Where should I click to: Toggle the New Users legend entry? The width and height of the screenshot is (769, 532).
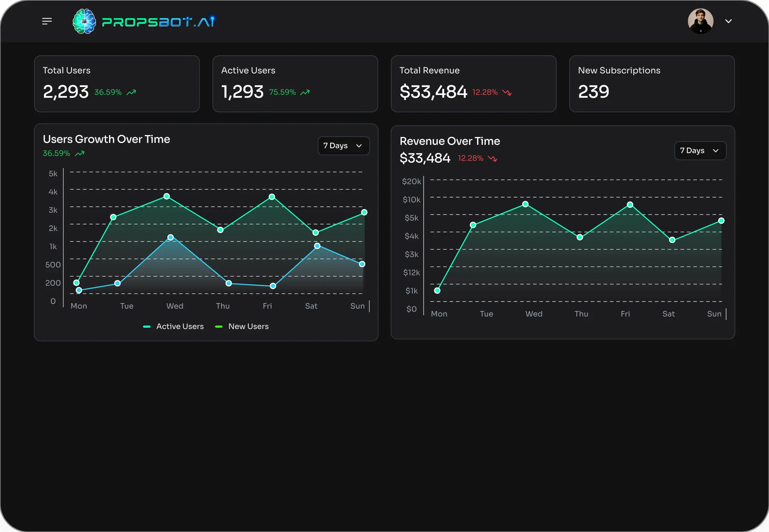(x=242, y=326)
